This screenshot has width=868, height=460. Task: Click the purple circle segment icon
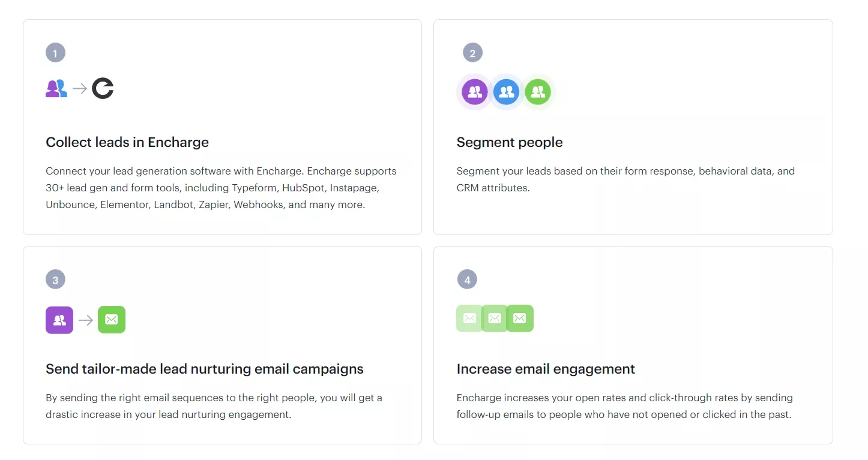(x=475, y=92)
